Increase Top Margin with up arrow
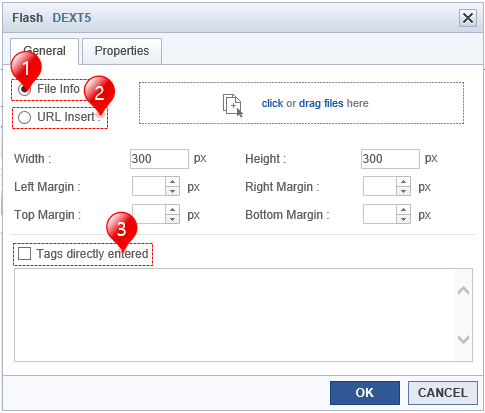The image size is (485, 413). (172, 210)
